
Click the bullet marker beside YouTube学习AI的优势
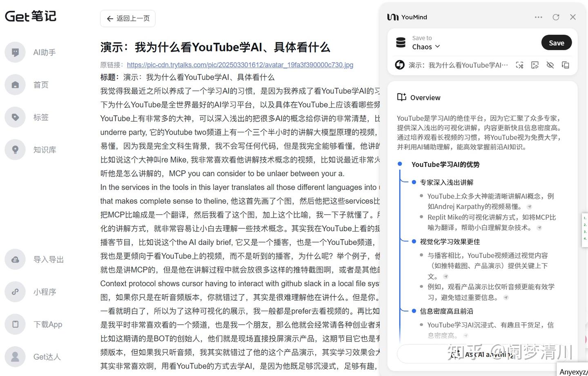(x=399, y=164)
